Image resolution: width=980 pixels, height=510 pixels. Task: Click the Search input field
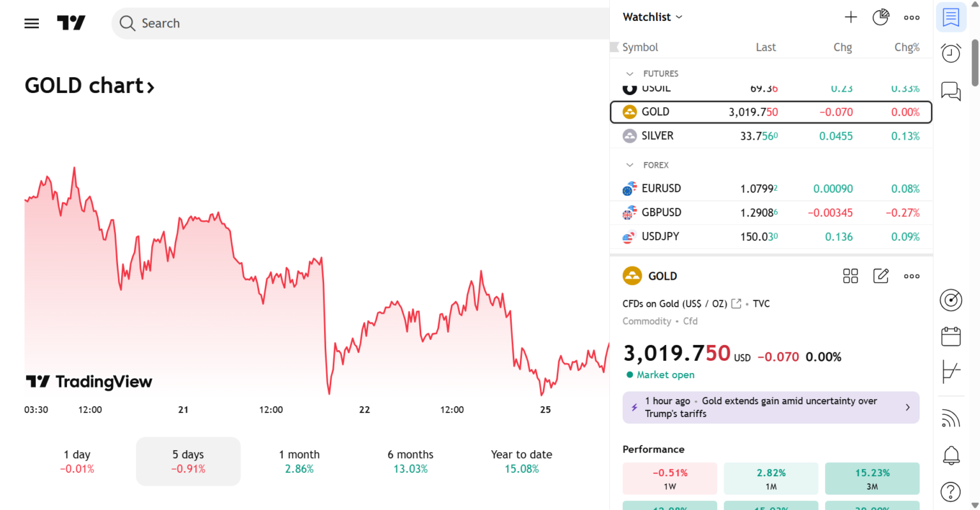(360, 24)
